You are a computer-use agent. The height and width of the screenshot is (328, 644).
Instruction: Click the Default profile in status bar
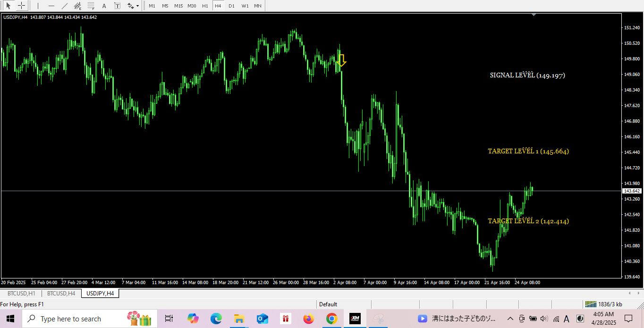pos(328,304)
